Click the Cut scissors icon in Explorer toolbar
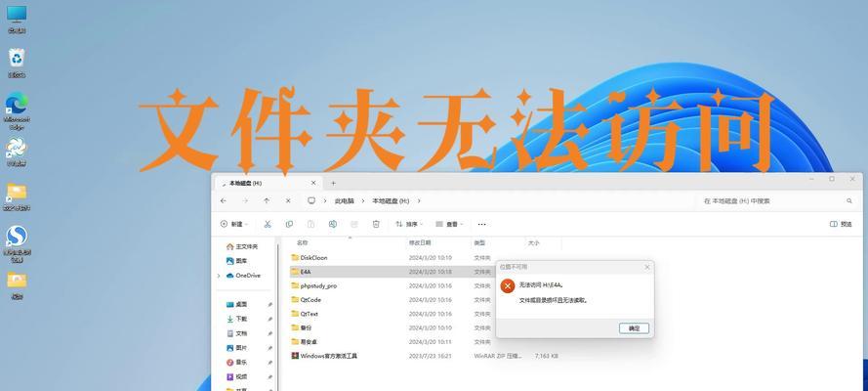This screenshot has height=391, width=868. (x=268, y=224)
